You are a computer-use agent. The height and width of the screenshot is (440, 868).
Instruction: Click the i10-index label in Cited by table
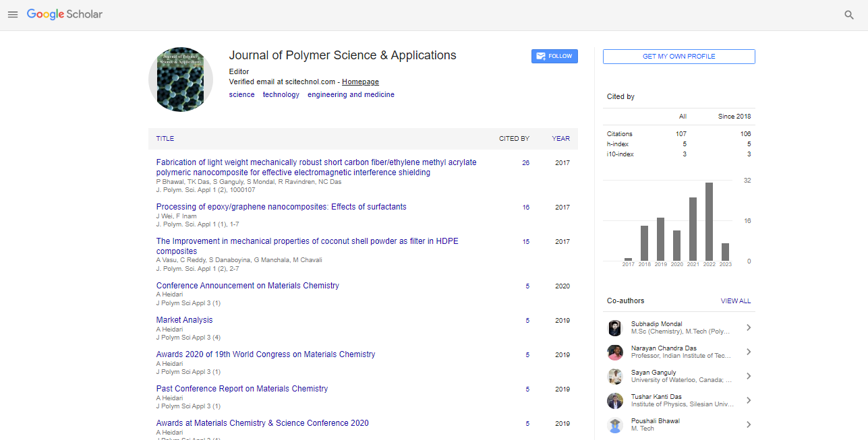620,154
